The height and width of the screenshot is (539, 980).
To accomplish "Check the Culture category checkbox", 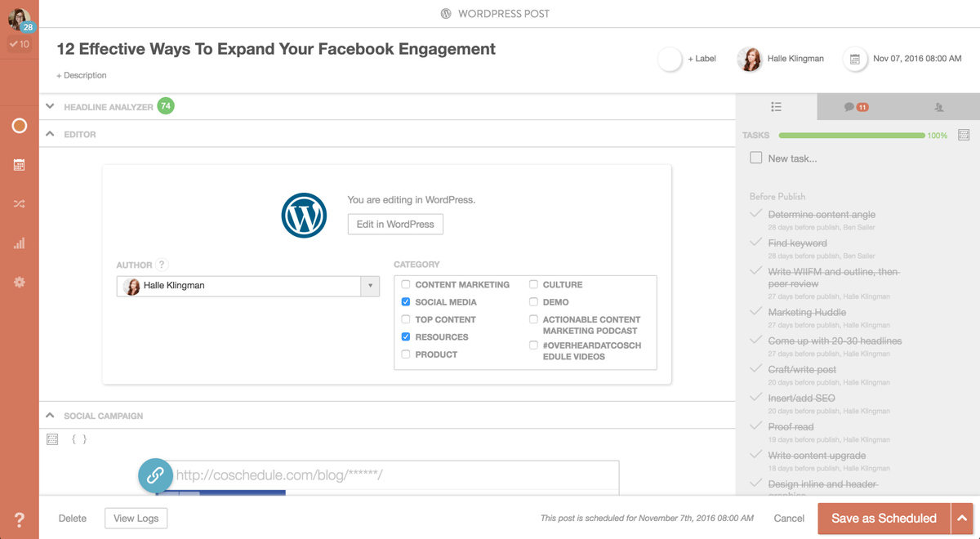I will [x=533, y=284].
